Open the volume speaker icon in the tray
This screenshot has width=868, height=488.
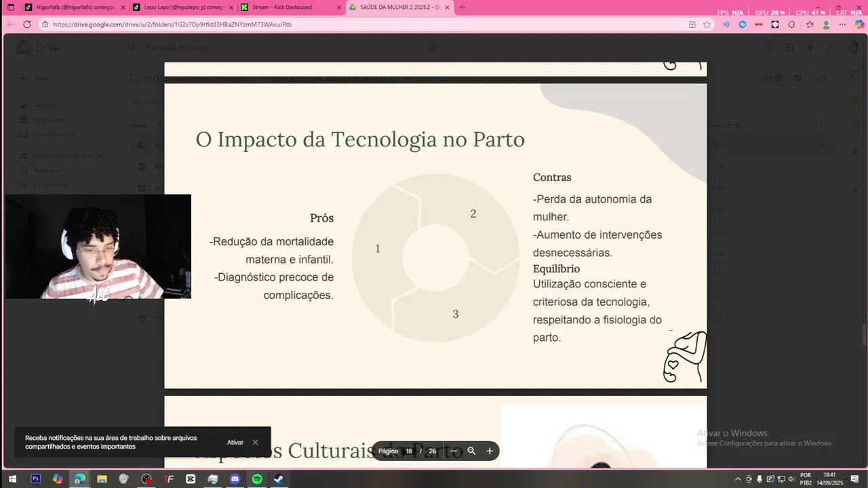[791, 479]
